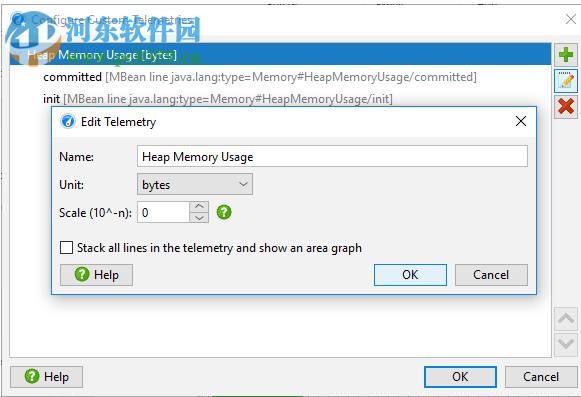
Task: Click the Name field with Heap Memory Usage
Action: pos(332,156)
